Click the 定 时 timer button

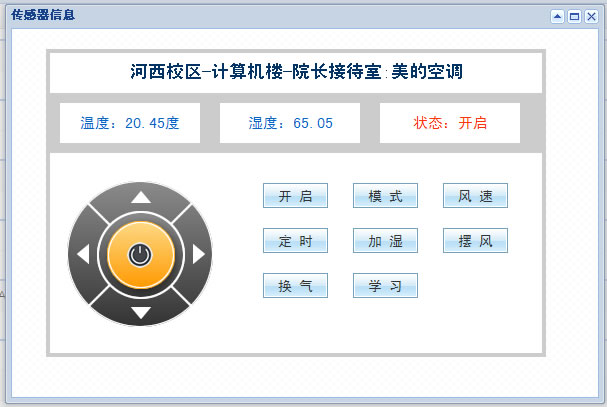coord(295,240)
